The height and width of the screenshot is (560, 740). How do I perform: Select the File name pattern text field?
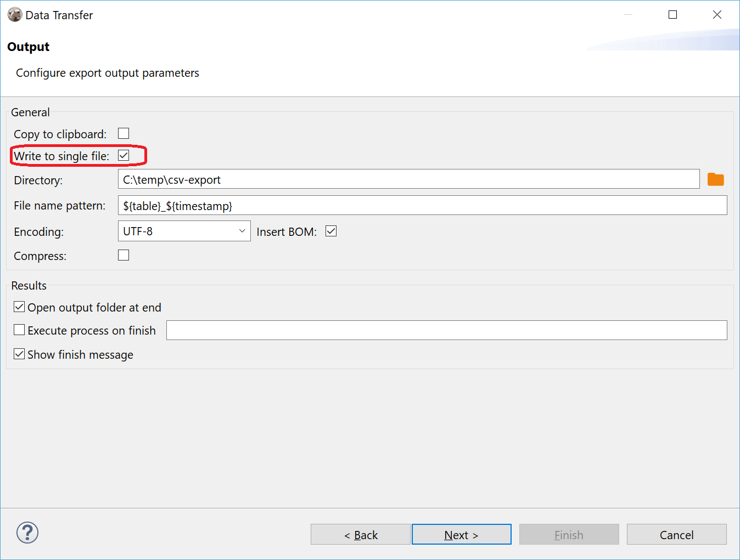coord(422,205)
